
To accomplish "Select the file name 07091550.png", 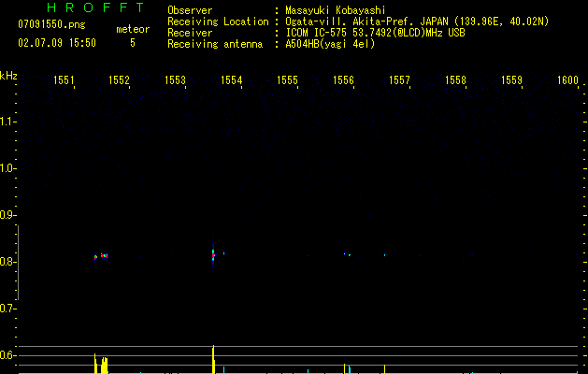I will click(51, 25).
